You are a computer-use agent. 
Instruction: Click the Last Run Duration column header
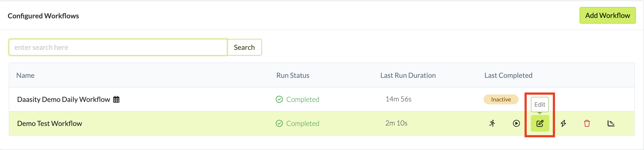click(x=408, y=75)
